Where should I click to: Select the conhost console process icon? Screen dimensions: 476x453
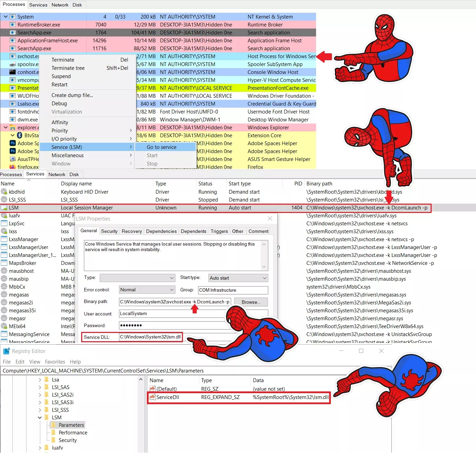pos(13,72)
